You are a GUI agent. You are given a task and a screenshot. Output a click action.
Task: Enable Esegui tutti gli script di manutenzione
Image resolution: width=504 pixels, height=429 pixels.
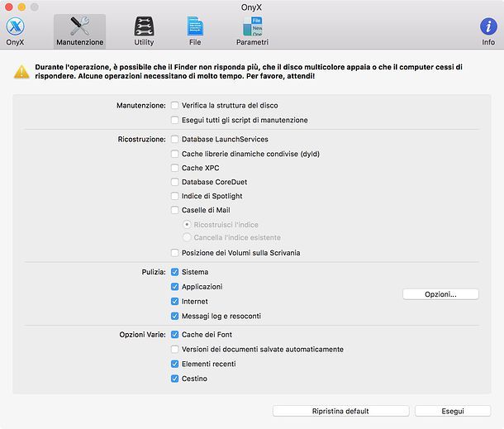coord(175,120)
